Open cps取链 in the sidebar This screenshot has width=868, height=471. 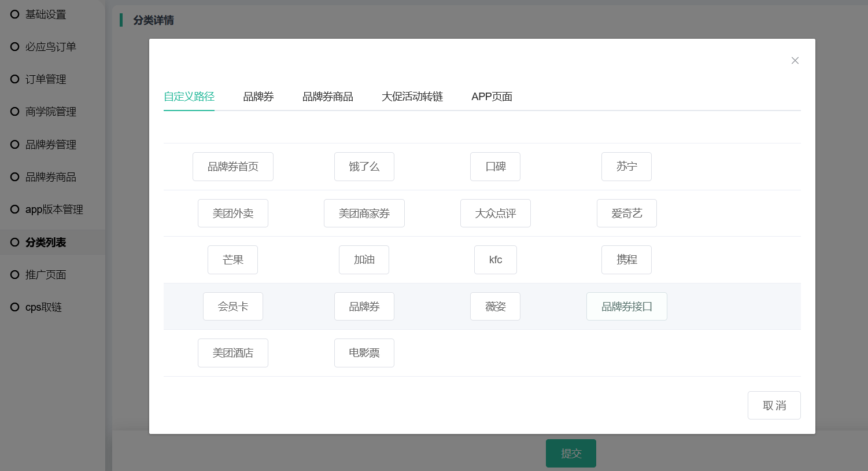(x=43, y=307)
